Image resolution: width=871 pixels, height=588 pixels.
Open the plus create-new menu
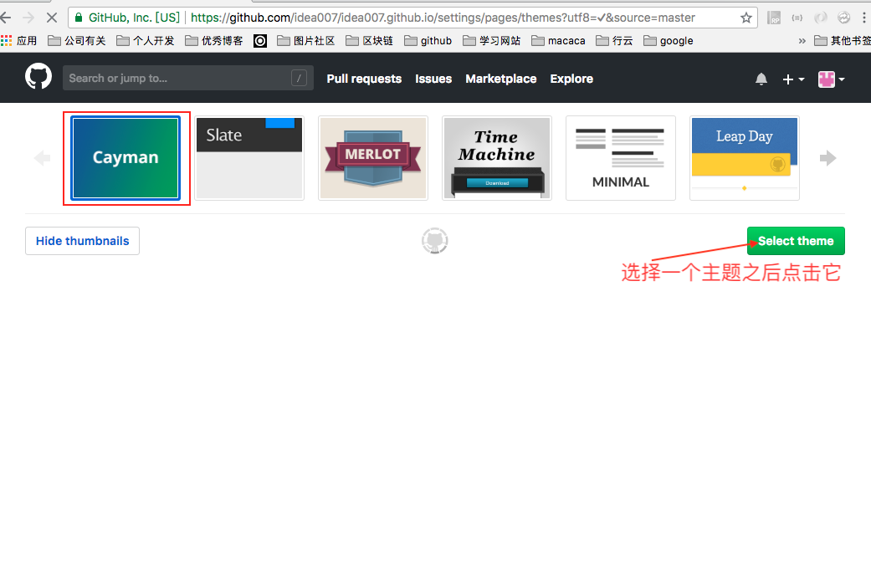click(x=793, y=79)
